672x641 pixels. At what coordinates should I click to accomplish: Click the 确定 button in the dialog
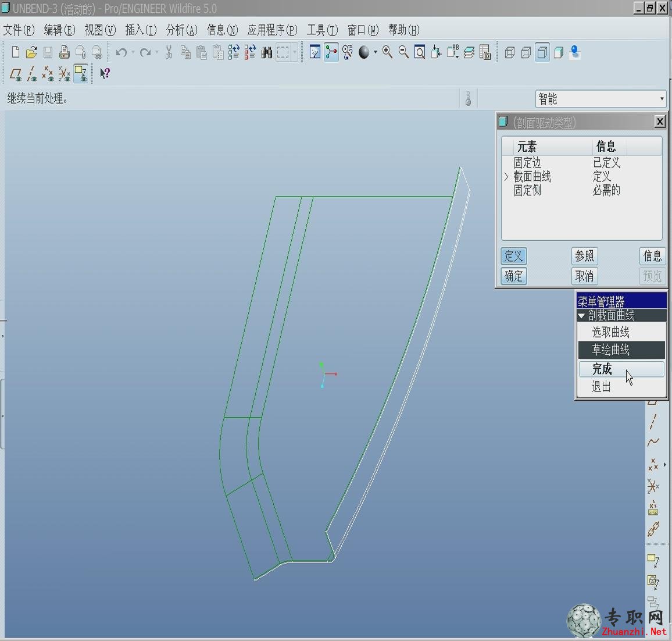[x=513, y=276]
